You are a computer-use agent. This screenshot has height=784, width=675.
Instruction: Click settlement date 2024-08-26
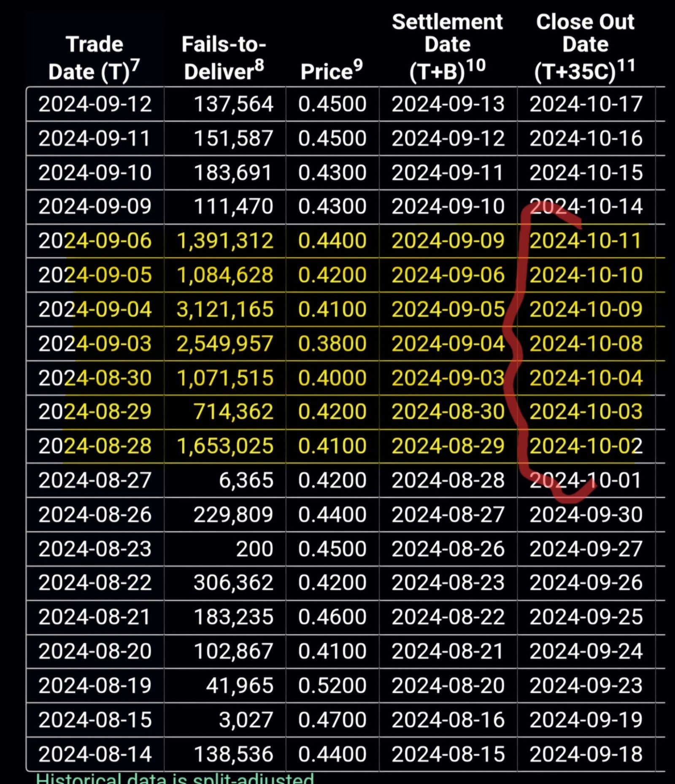pos(448,549)
